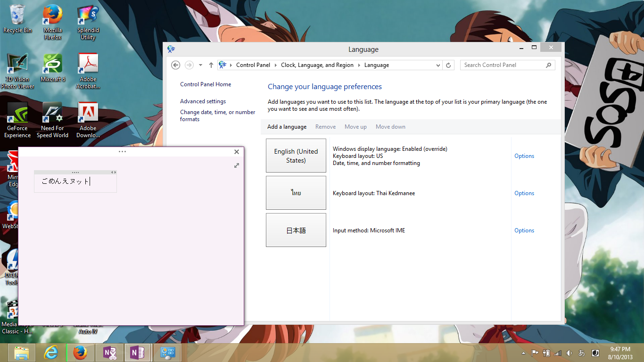Select 日本語 language tile
The width and height of the screenshot is (644, 362).
pos(296,230)
